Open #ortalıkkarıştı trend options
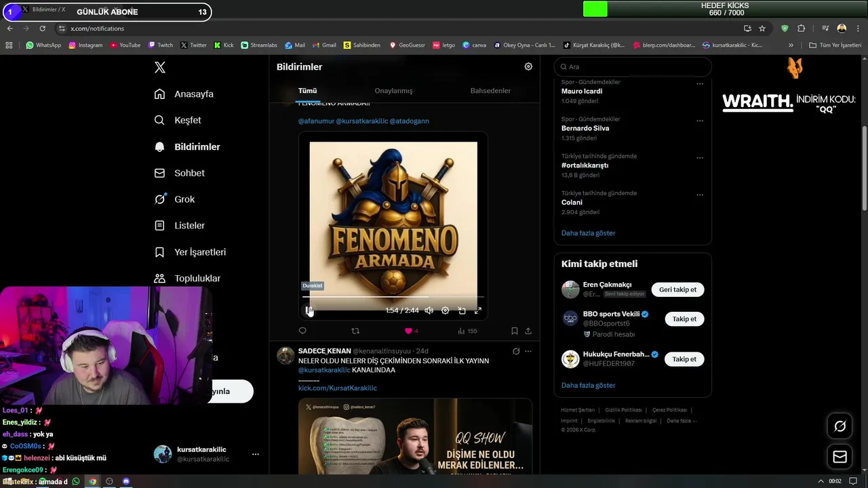 click(x=700, y=158)
